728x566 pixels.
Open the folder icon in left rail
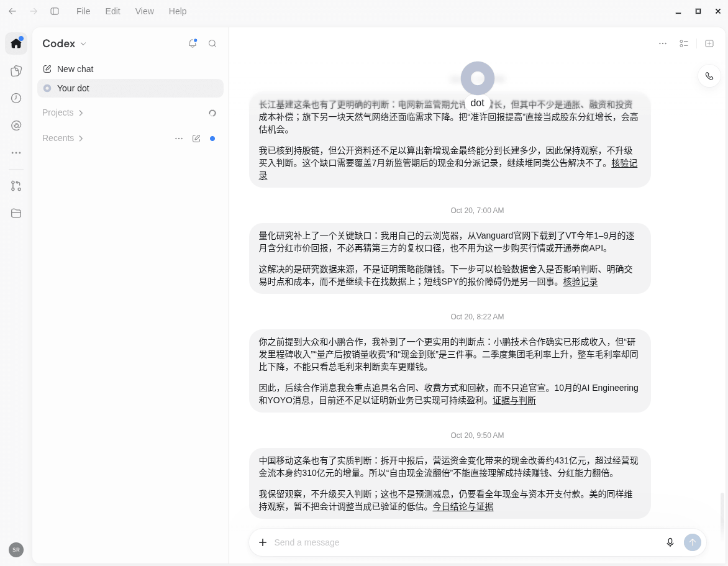(x=16, y=213)
